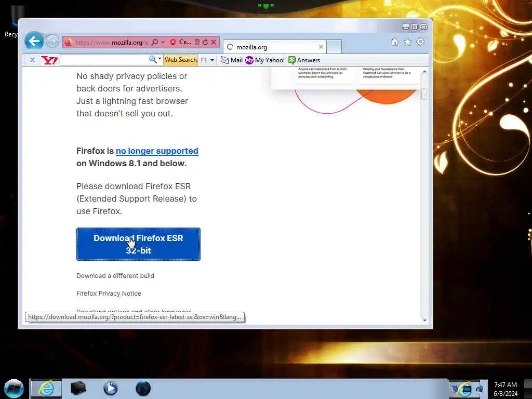Screen dimensions: 532x399
Task: Minimize the Internet Explorer window
Action: point(406,27)
